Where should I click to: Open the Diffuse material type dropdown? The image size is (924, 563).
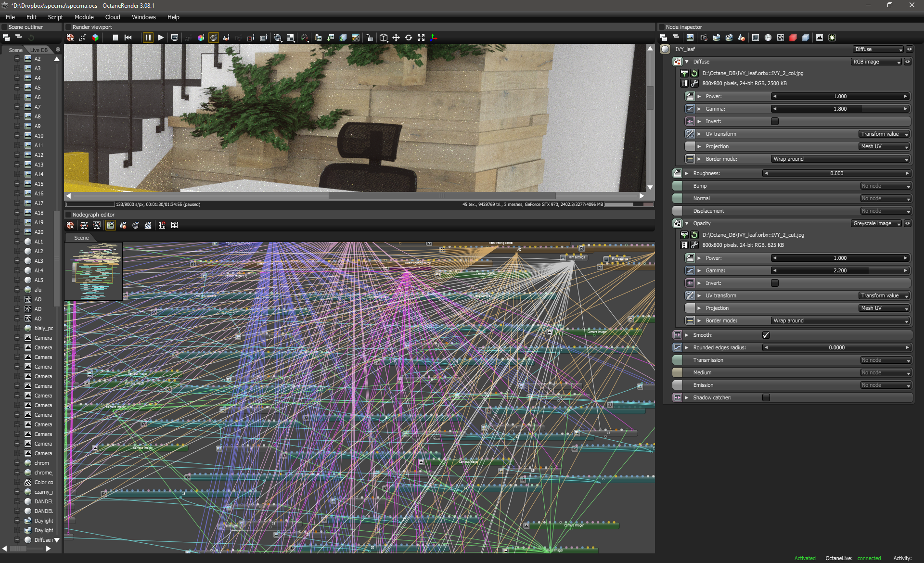point(878,49)
